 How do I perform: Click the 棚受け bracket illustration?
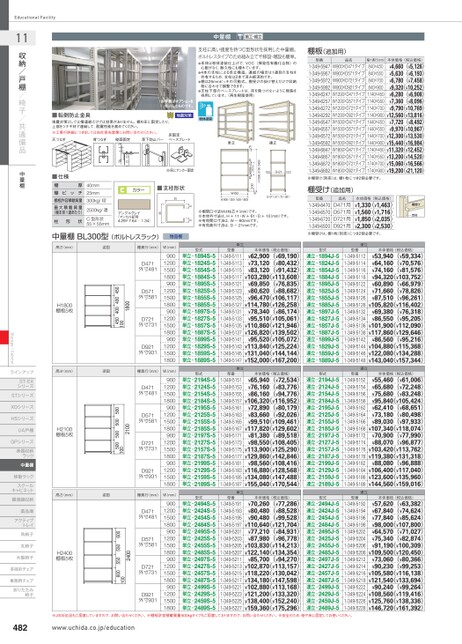pos(410,207)
